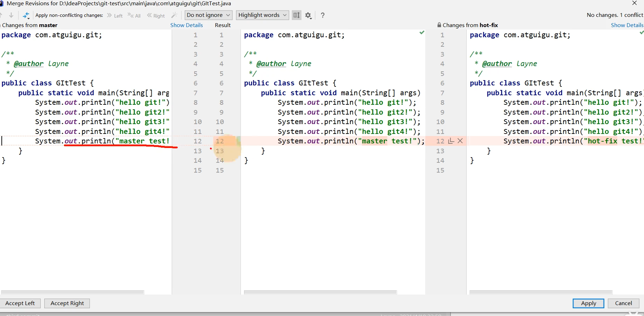Click the 'No changes. 1 conflict' status text
Image resolution: width=644 pixels, height=316 pixels.
tap(615, 15)
